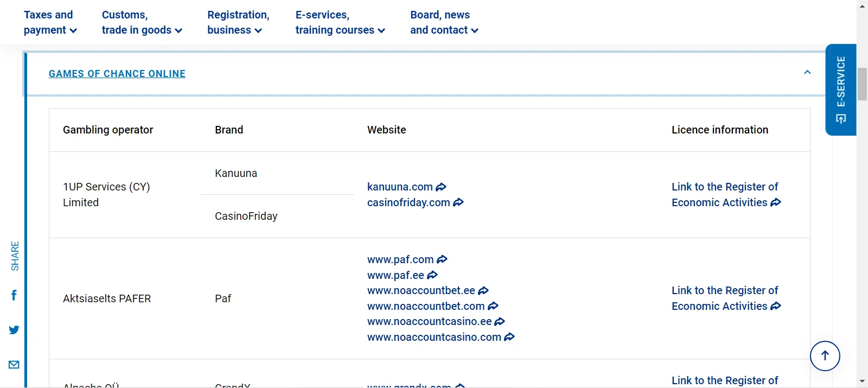Screen dimensions: 868x388
Task: Select the Paf brand cell
Action: pyautogui.click(x=277, y=298)
